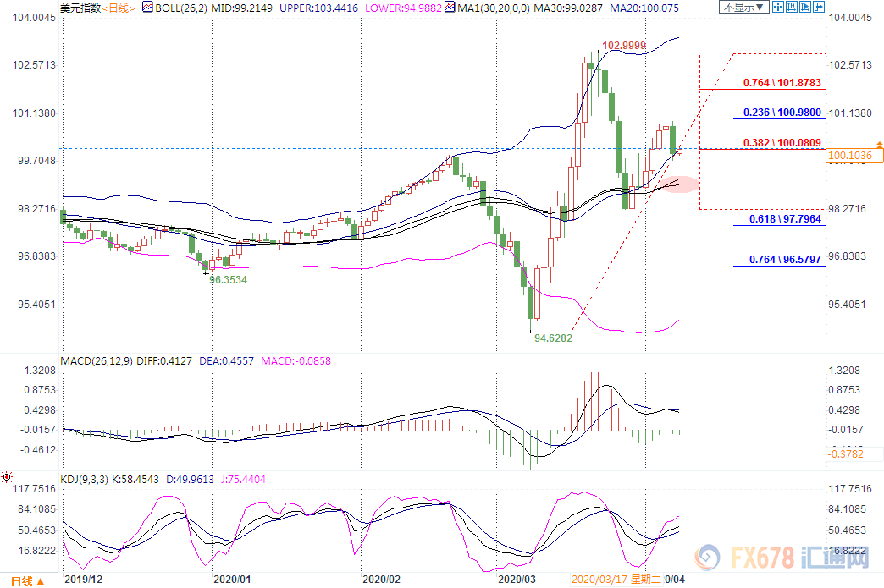Select the 0.382 \ 100.0809 Fibonacci level
This screenshot has height=588, width=884.
(x=782, y=142)
